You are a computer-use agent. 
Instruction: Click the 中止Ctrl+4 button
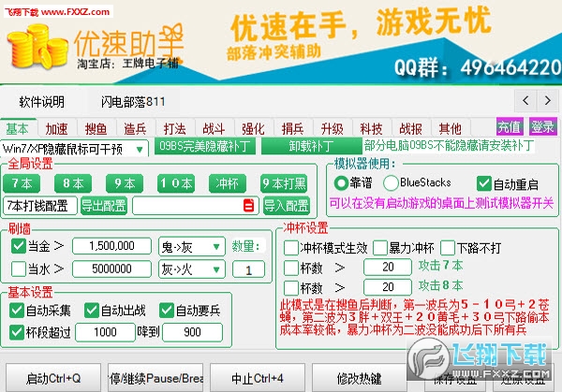258,378
